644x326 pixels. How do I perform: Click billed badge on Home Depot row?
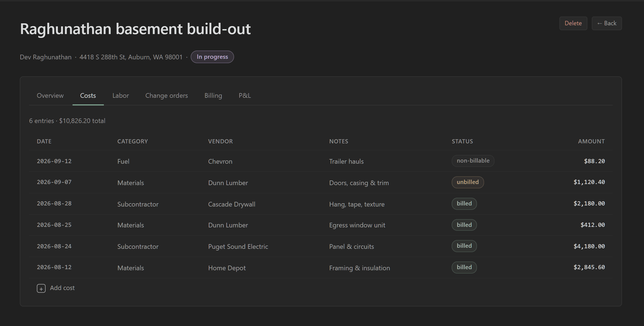(464, 268)
